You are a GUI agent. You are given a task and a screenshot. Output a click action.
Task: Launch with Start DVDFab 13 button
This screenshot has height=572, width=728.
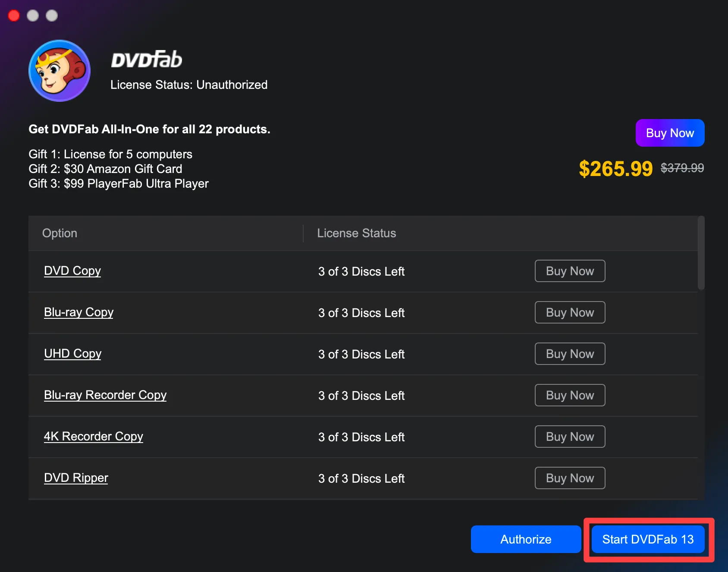[648, 539]
